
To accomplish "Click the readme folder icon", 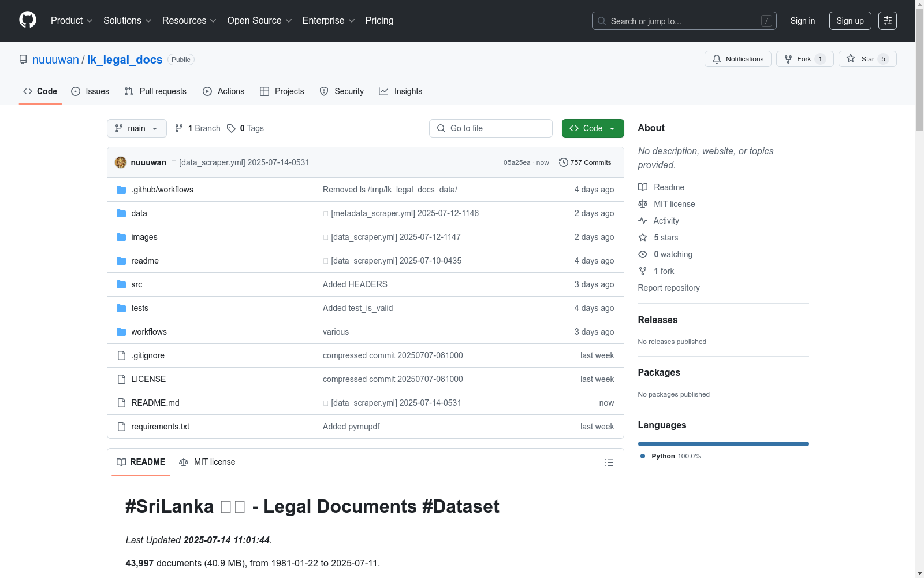I will 121,261.
